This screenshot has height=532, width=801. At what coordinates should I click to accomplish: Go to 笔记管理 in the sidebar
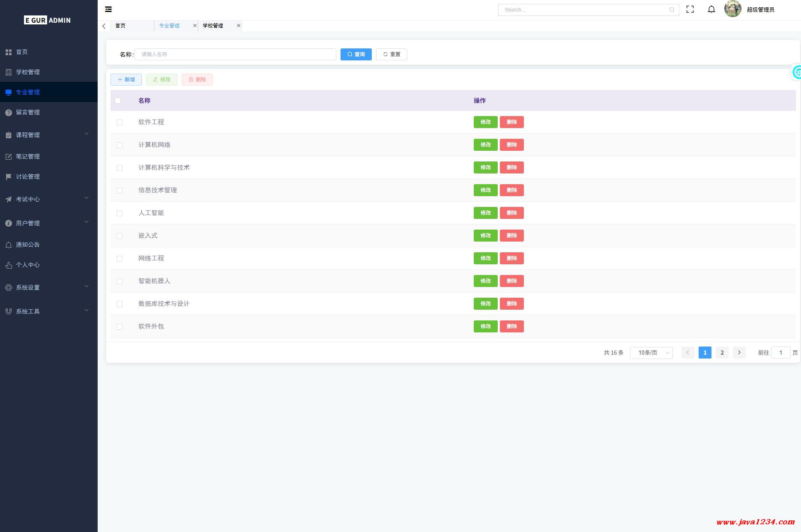[x=28, y=156]
